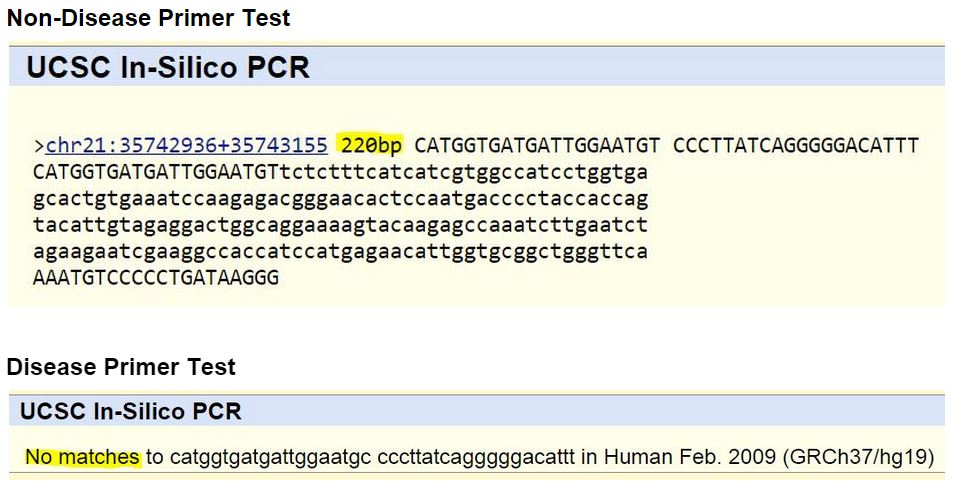Click the top UCSC In-Silico PCR title
958x495 pixels.
tap(168, 67)
